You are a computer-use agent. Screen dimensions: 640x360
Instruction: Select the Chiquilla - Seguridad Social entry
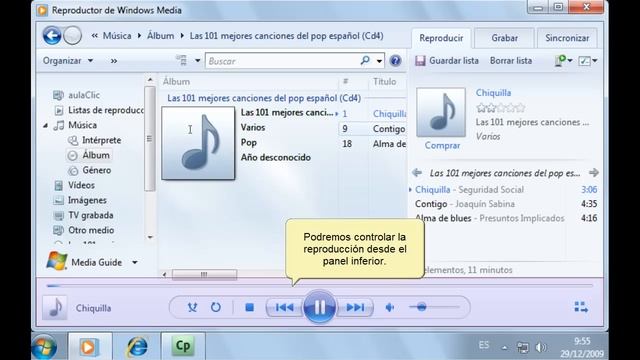(506, 189)
